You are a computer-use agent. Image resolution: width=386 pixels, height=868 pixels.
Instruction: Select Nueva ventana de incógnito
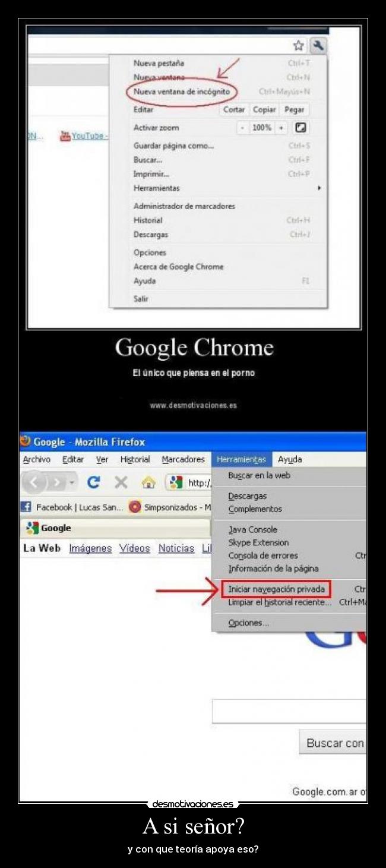(x=182, y=92)
